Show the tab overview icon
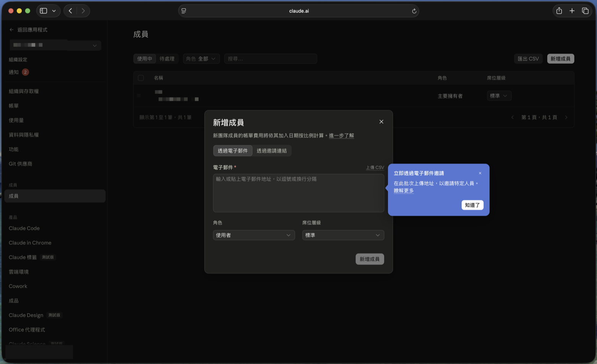This screenshot has width=597, height=364. (585, 11)
